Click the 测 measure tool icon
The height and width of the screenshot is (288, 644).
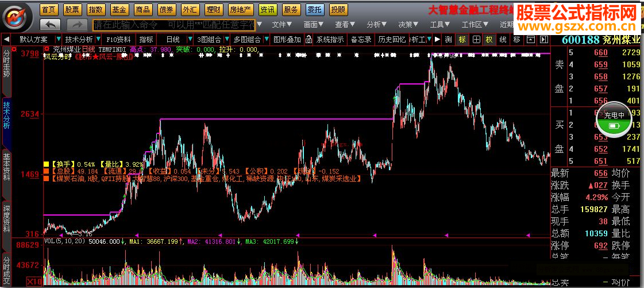coord(449,40)
